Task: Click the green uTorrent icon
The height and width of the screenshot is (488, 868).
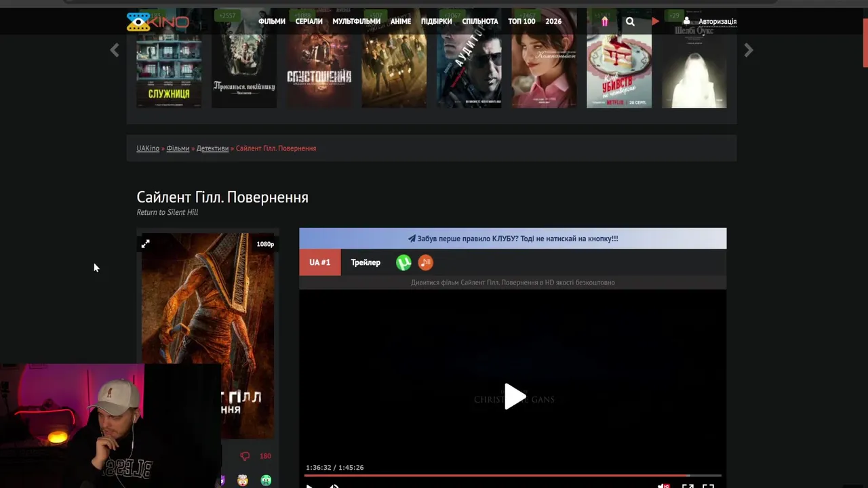Action: point(403,262)
